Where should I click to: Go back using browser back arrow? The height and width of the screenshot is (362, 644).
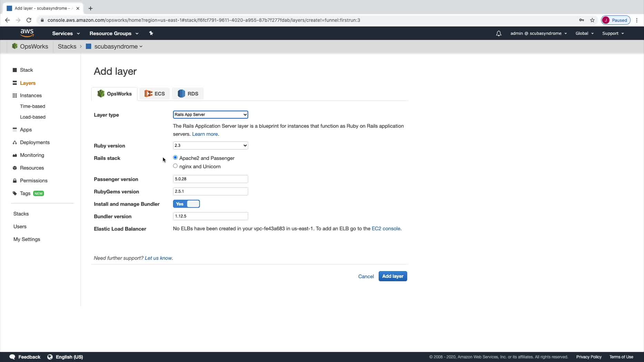pos(7,20)
